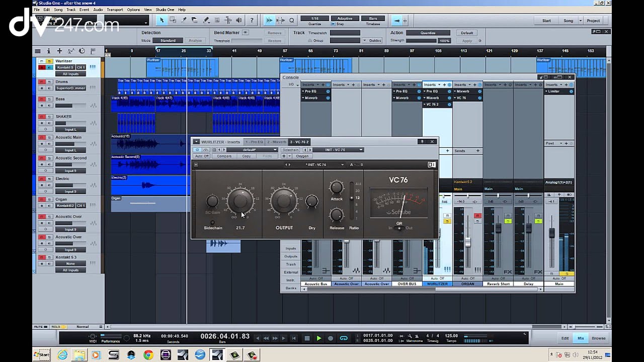Image resolution: width=644 pixels, height=362 pixels.
Task: Select the Arrow tool in the toolbar
Action: point(162,20)
